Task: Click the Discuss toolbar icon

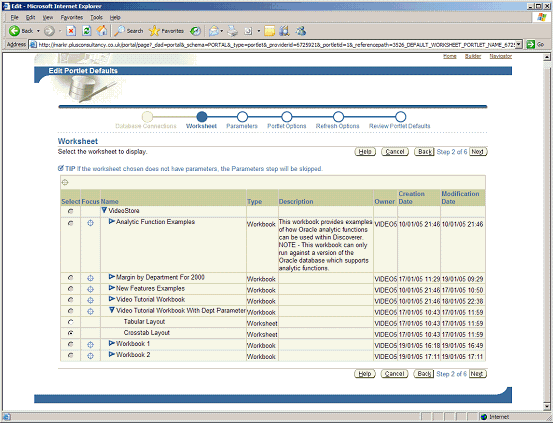Action: click(x=269, y=31)
